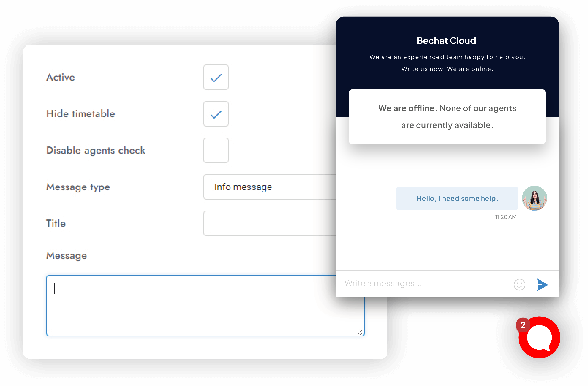Click the Title label
Image resolution: width=588 pixels, height=386 pixels.
click(x=56, y=223)
